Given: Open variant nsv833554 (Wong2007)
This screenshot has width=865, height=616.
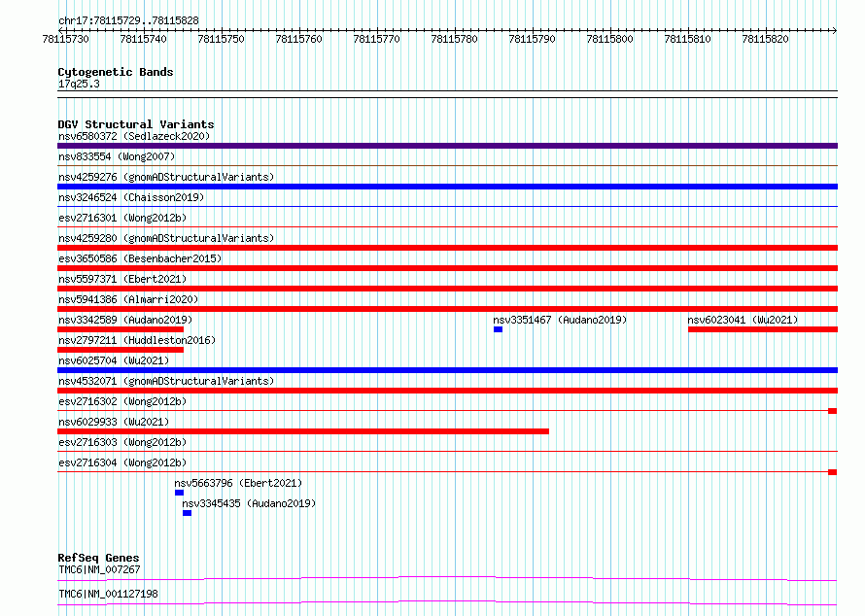Looking at the screenshot, I should click(x=117, y=156).
